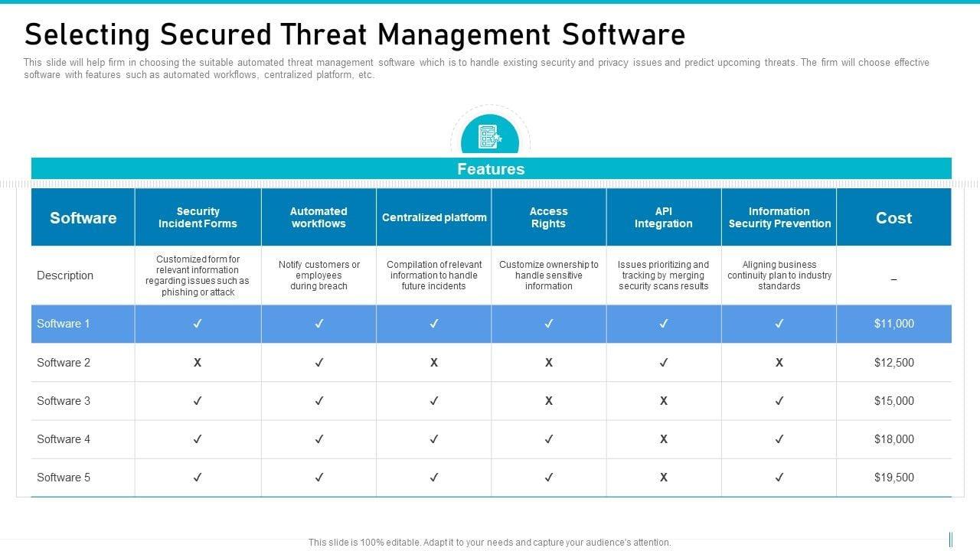Screen dimensions: 980x551
Task: Click the dash in Description Cost cell
Action: point(894,280)
